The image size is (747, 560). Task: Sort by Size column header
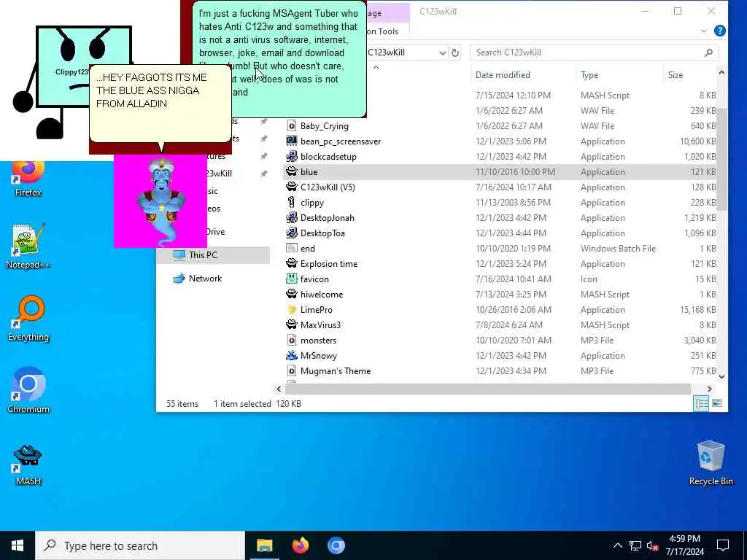pyautogui.click(x=675, y=75)
